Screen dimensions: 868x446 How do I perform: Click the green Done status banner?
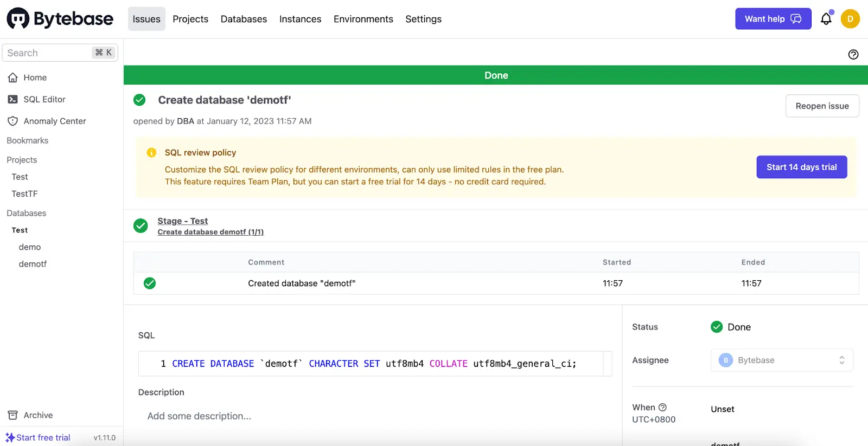[x=496, y=75]
